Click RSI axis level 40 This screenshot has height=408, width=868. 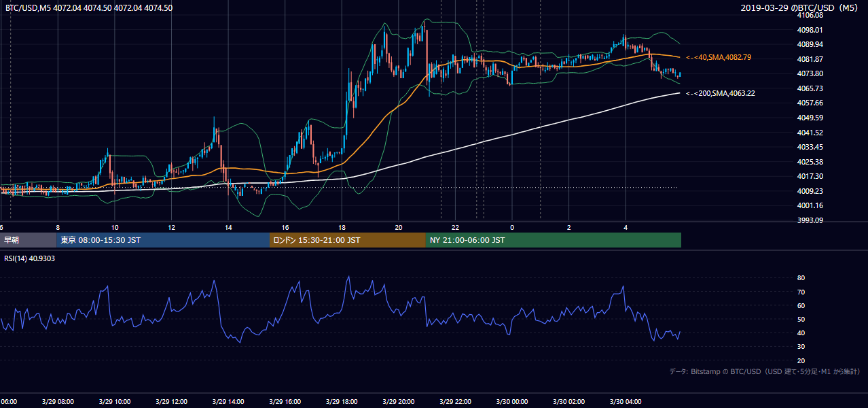pos(801,333)
